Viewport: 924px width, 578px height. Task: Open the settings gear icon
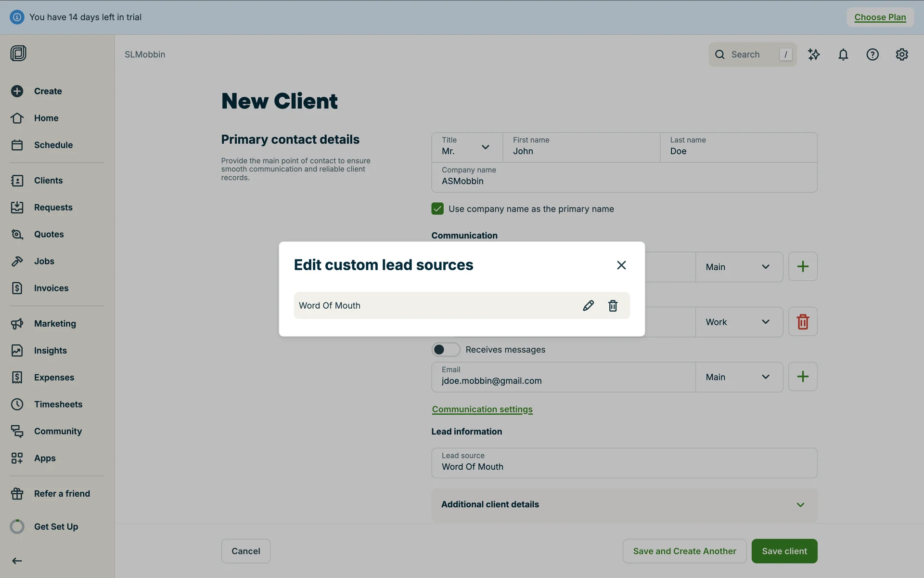pos(902,54)
